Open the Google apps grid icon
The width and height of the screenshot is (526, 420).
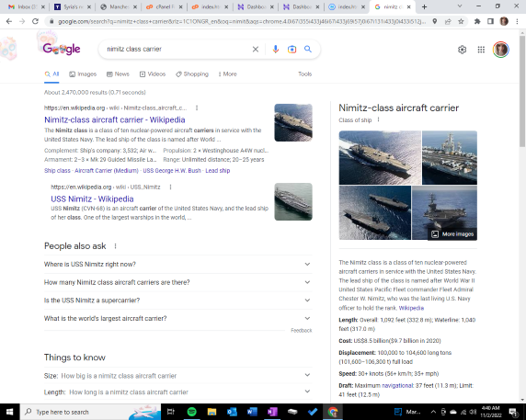point(481,50)
